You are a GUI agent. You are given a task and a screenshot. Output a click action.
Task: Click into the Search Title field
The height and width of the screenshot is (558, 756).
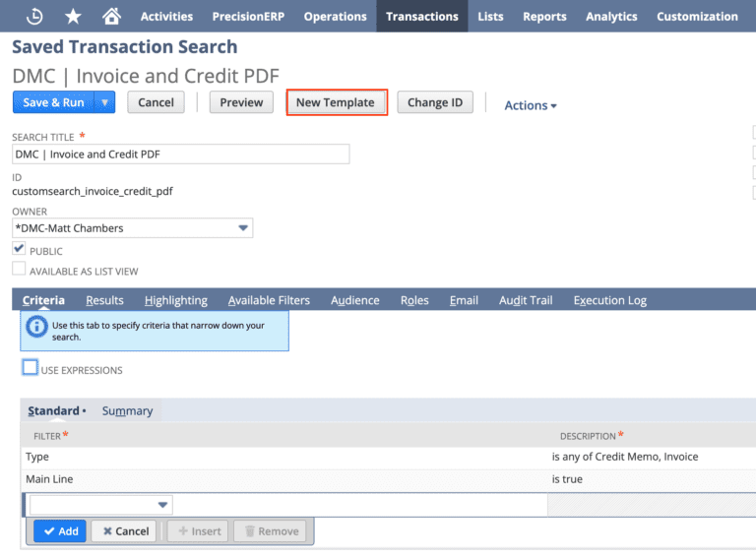(x=181, y=155)
